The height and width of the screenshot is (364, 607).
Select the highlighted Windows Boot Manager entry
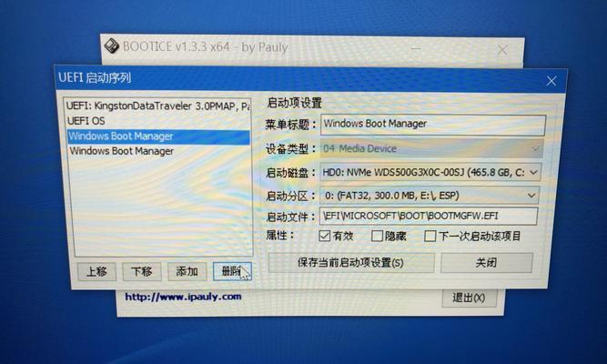click(x=158, y=136)
